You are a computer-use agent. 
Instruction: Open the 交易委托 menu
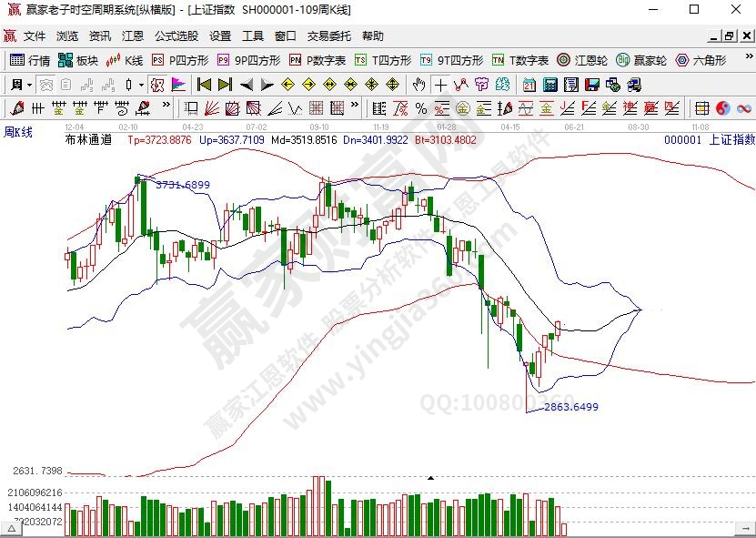(328, 36)
